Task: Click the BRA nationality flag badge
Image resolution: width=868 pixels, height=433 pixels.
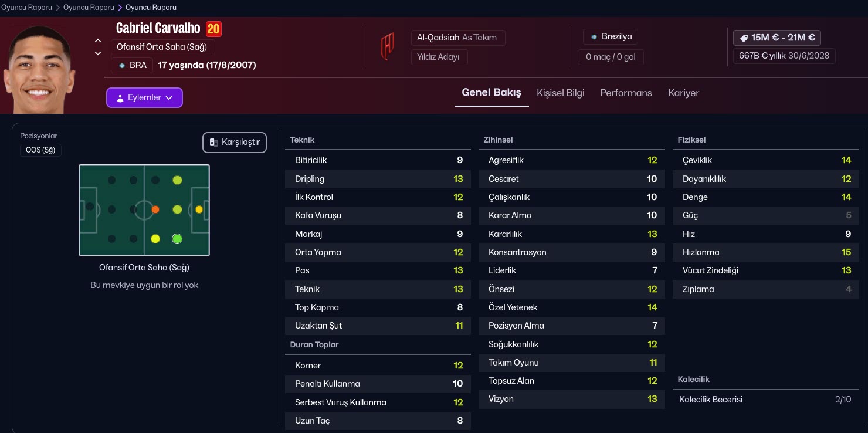Action: (122, 65)
